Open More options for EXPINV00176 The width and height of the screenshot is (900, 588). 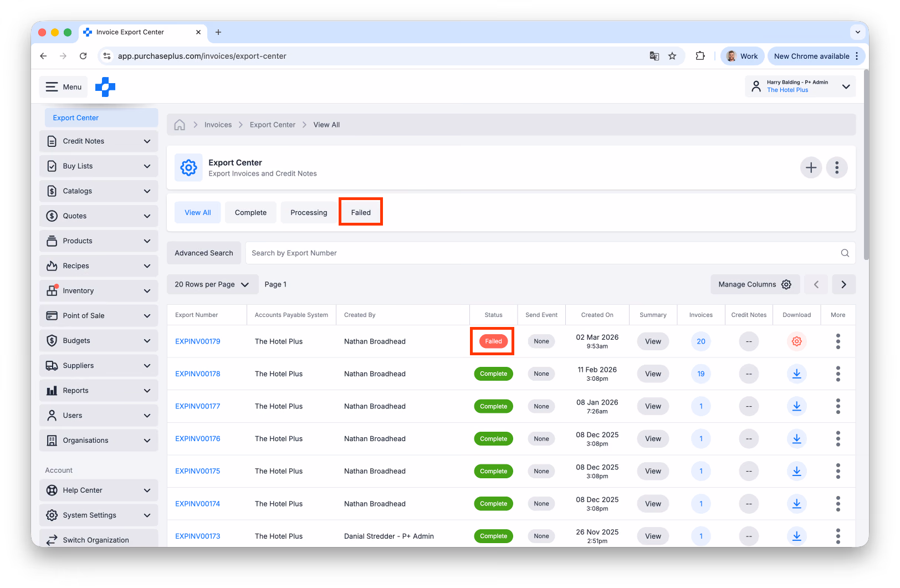click(x=838, y=439)
